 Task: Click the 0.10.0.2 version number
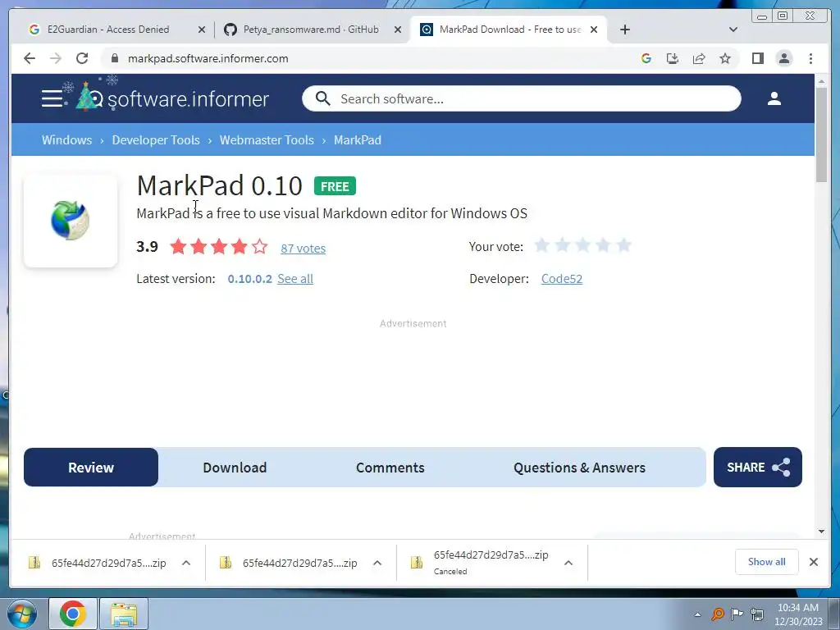point(249,279)
